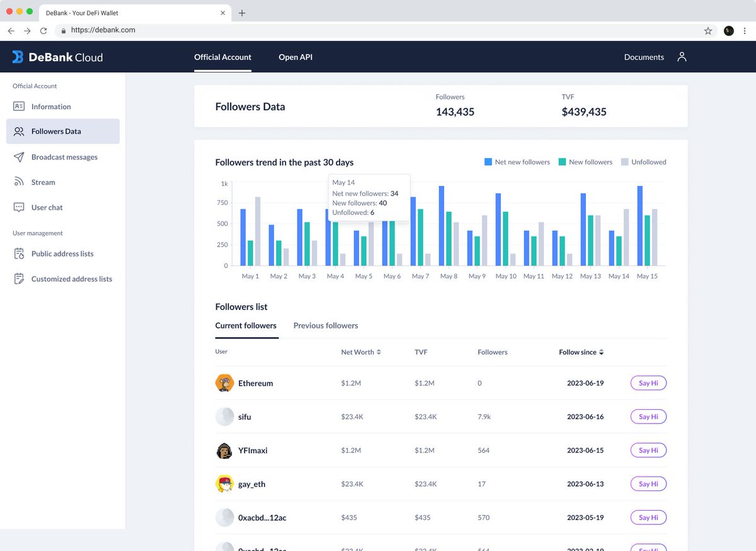Click the TVF value $439,435

click(584, 112)
